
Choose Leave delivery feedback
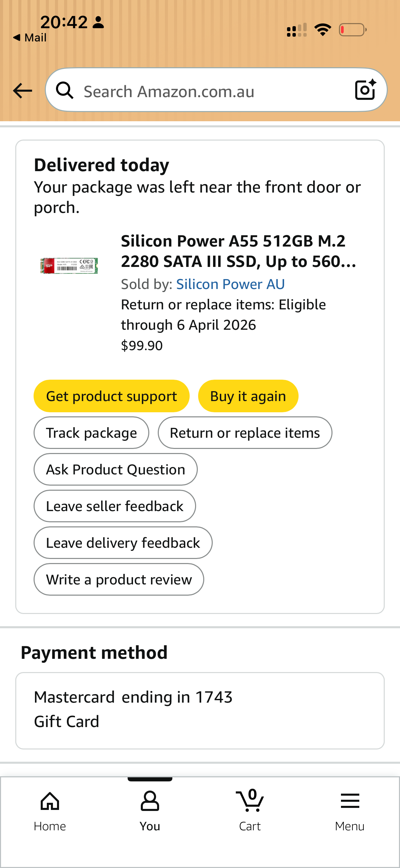click(123, 543)
